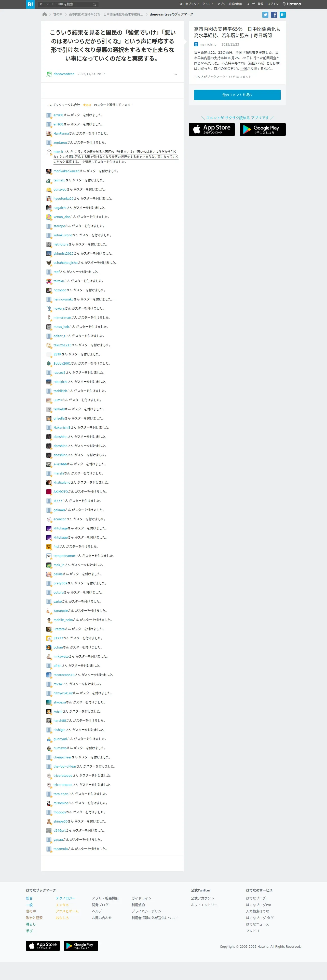
Task: Focus the キーワード・URLを検索 search field
Action: [65, 4]
